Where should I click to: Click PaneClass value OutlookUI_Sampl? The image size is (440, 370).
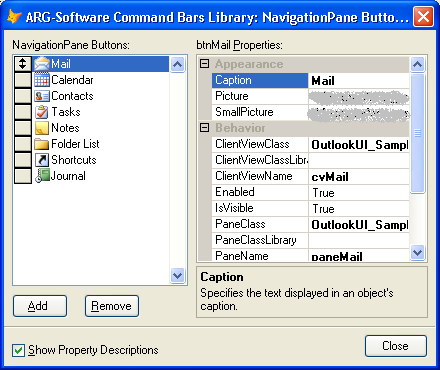(359, 224)
